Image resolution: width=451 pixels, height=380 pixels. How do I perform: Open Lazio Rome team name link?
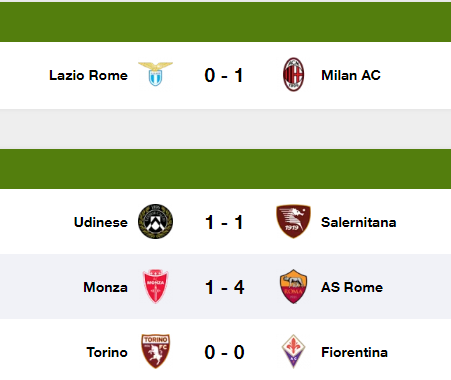(x=88, y=75)
